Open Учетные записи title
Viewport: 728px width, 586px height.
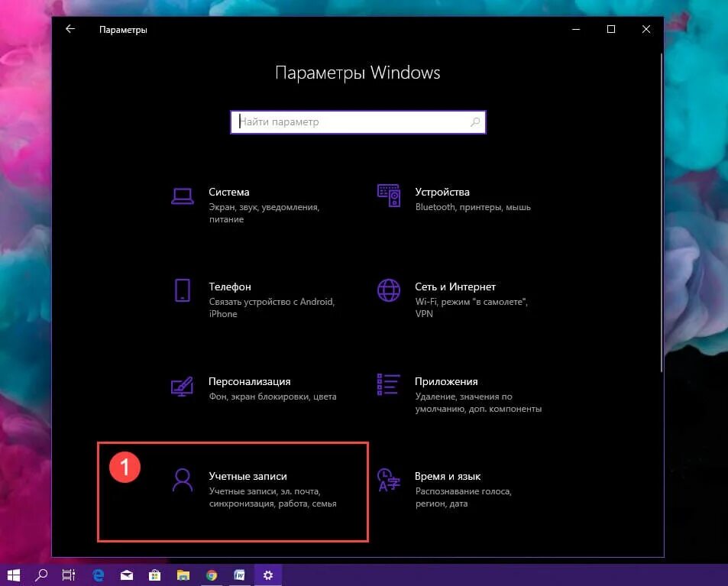click(x=248, y=476)
